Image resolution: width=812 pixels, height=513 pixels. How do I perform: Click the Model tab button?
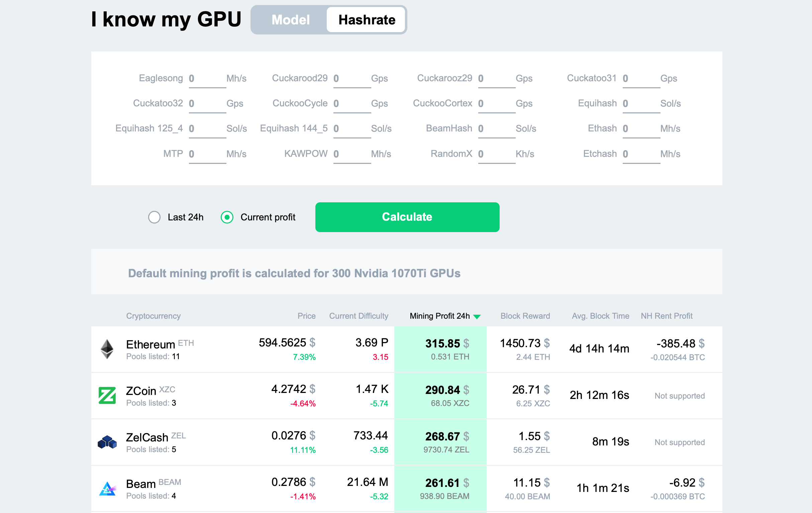(x=290, y=19)
